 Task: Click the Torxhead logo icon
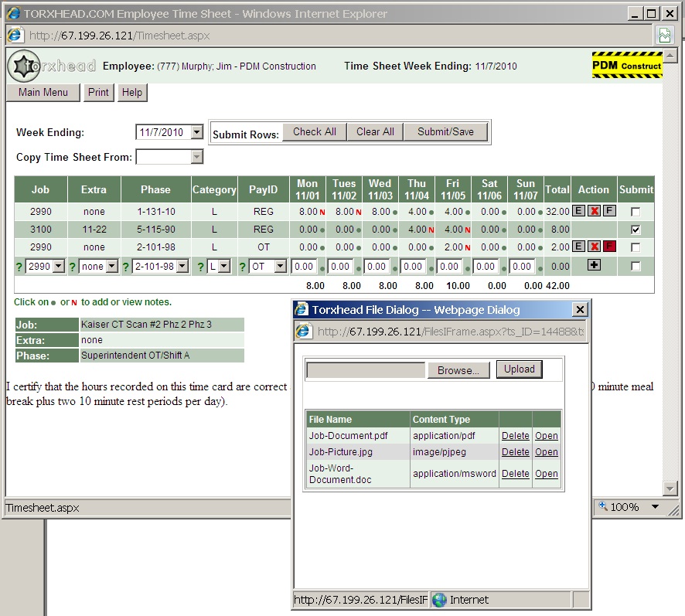pyautogui.click(x=23, y=66)
